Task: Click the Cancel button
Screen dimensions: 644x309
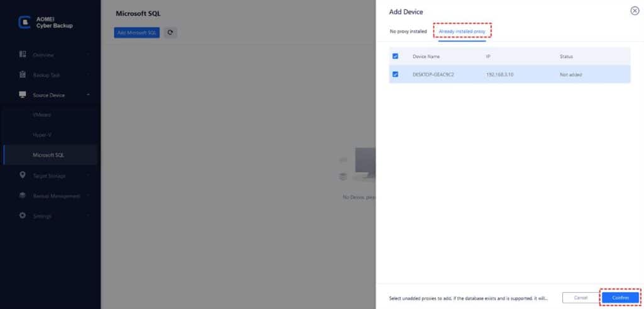Action: pyautogui.click(x=580, y=298)
